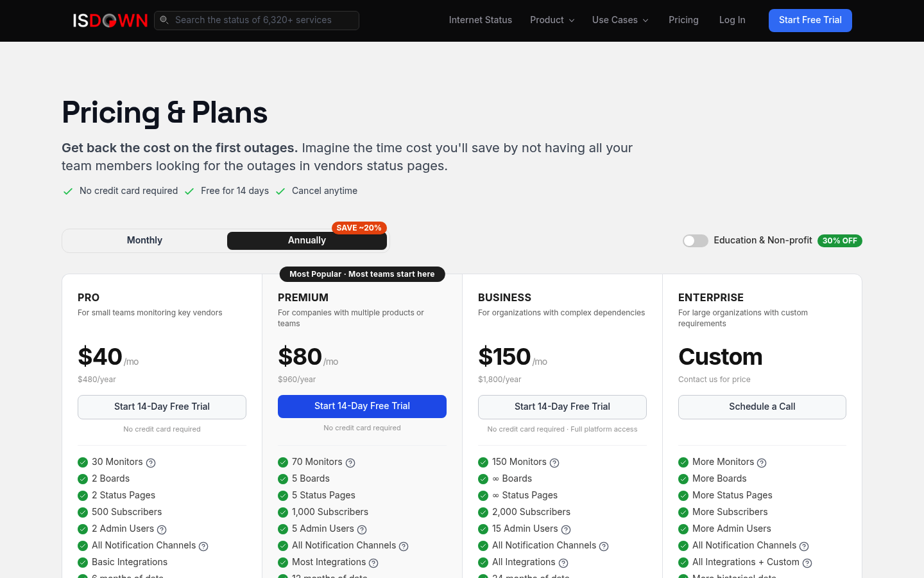924x578 pixels.
Task: Expand the Use Cases menu
Action: click(620, 20)
